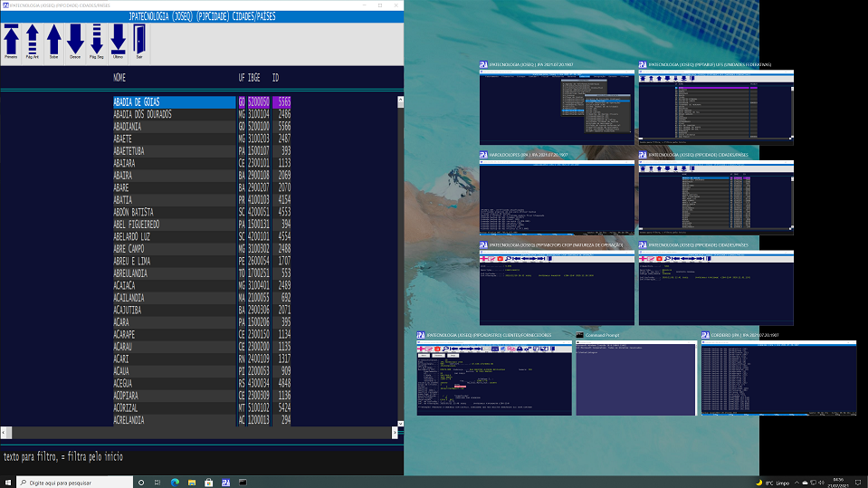Screen dimensions: 868x488
Task: Select the ABADIA DE GOIAS row
Action: (202, 102)
